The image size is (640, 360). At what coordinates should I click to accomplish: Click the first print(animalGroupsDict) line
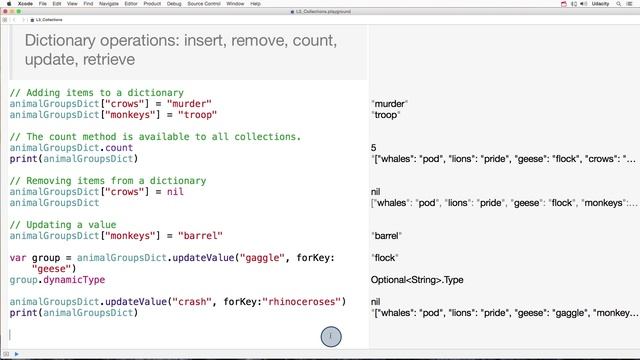coord(74,159)
